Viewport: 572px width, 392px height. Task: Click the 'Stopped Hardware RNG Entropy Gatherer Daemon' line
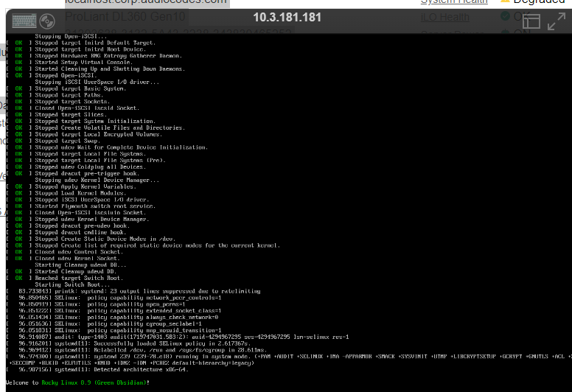109,55
